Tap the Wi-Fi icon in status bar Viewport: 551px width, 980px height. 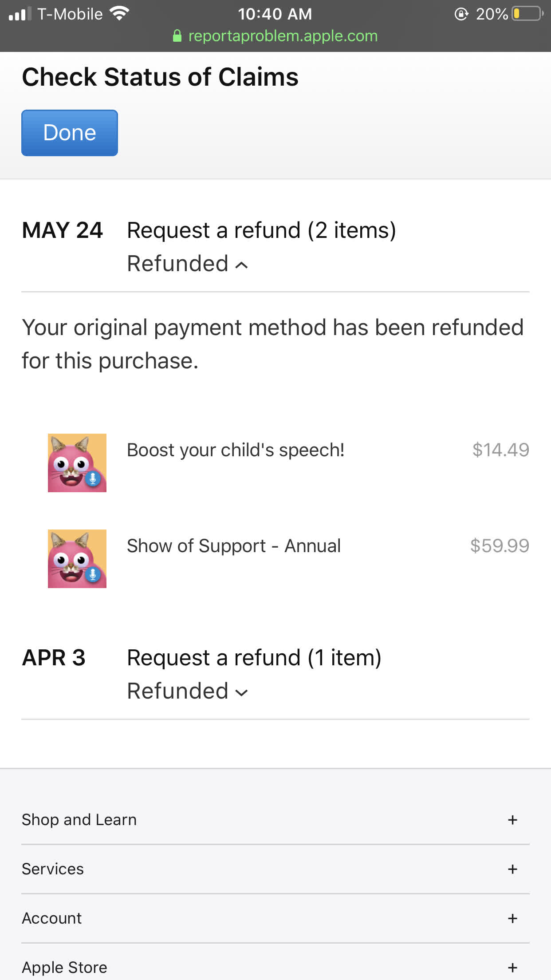tap(119, 13)
